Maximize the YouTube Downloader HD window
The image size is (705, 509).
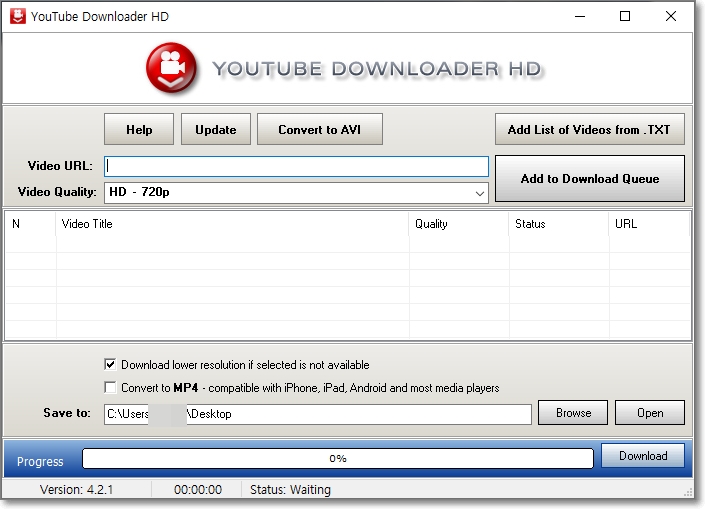pos(625,17)
